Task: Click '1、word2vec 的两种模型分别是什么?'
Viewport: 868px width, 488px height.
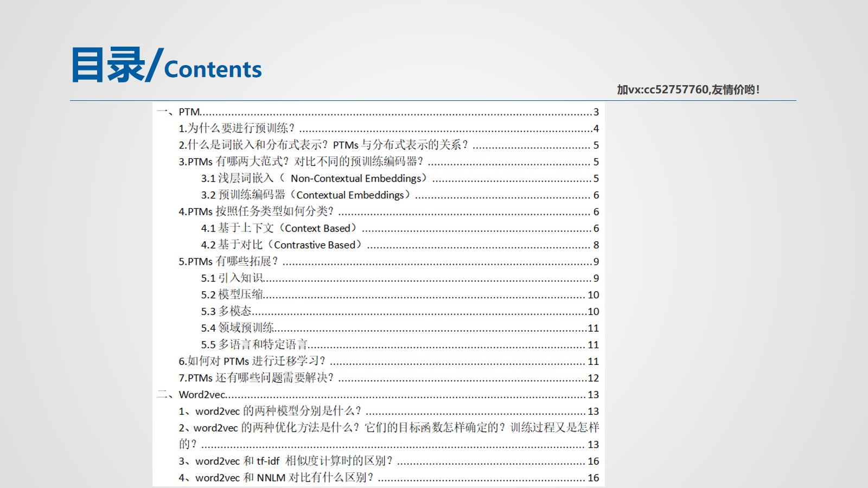Action: tap(389, 411)
